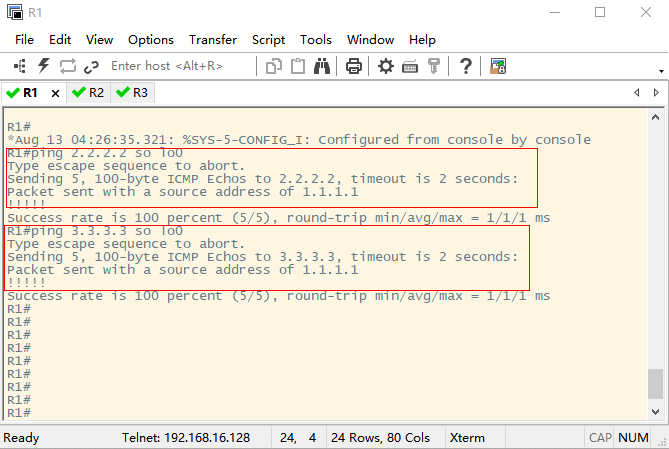
Task: Open the Keymap Editor keyboard icon
Action: (x=410, y=67)
